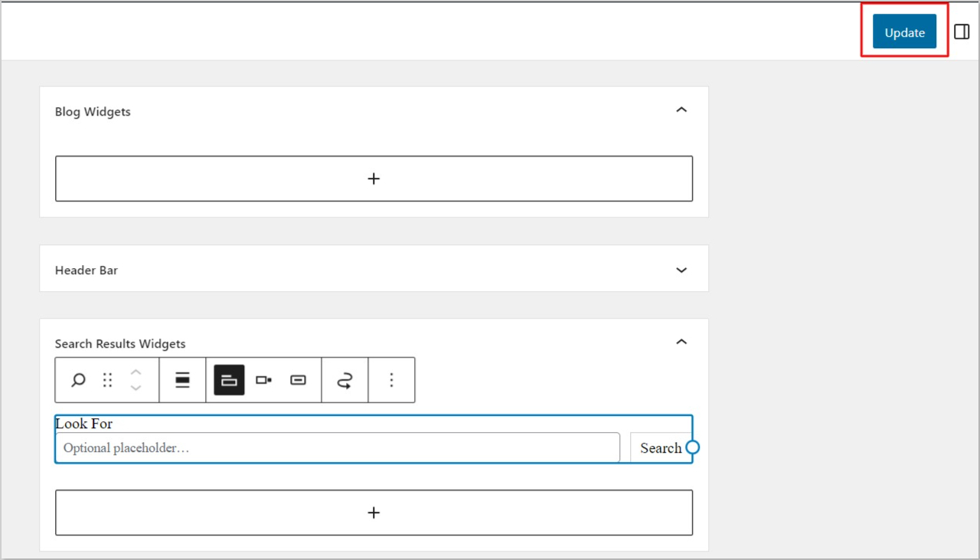
Task: Click the Update button
Action: point(903,32)
